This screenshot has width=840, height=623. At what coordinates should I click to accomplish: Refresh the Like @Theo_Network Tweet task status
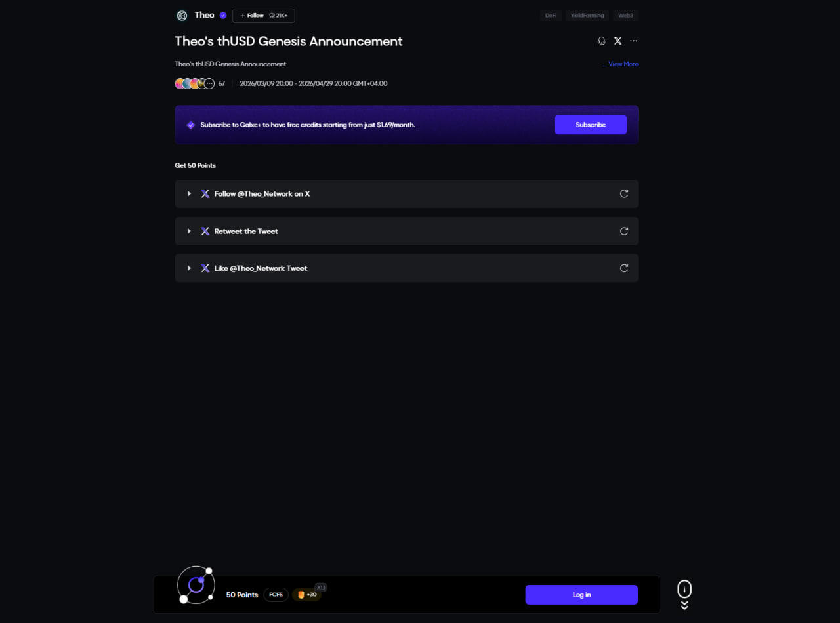624,268
